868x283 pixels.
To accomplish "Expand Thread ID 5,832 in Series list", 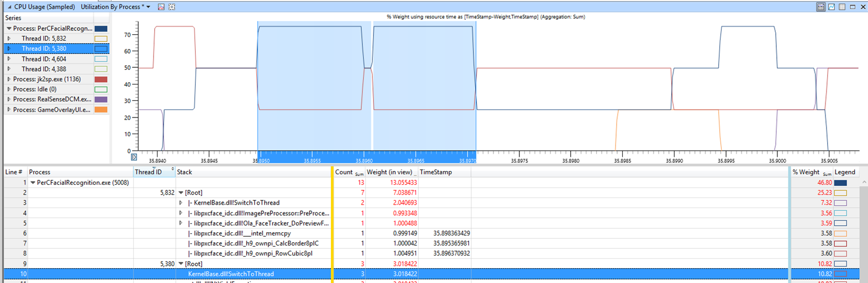I will 9,39.
